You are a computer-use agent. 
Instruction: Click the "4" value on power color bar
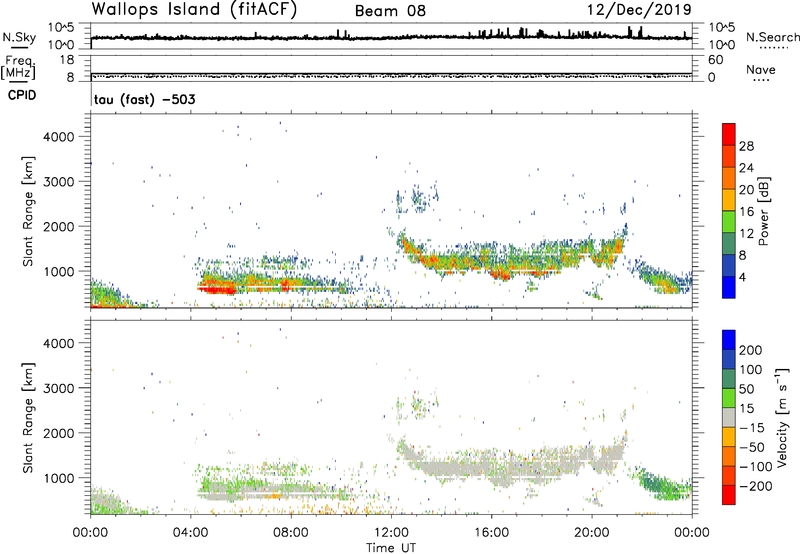coord(742,277)
